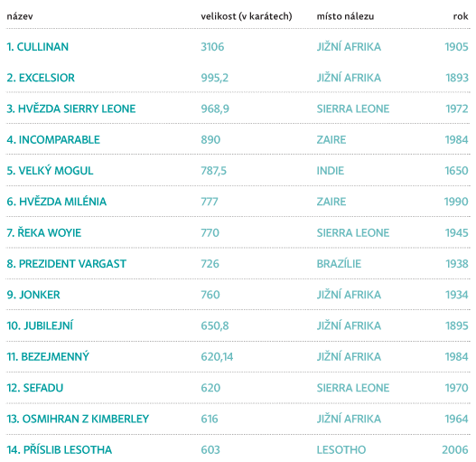Select the '7. ŘEKA WOYIE' row name

(x=44, y=233)
